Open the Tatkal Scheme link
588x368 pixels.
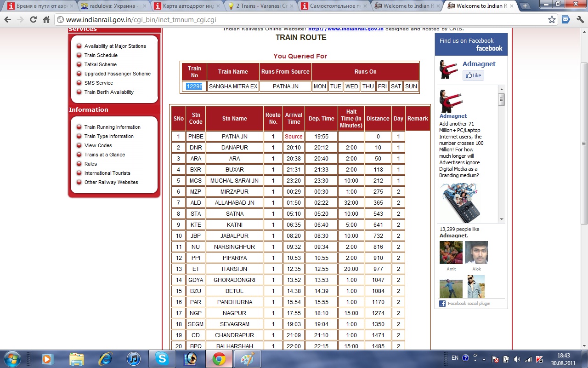point(100,64)
